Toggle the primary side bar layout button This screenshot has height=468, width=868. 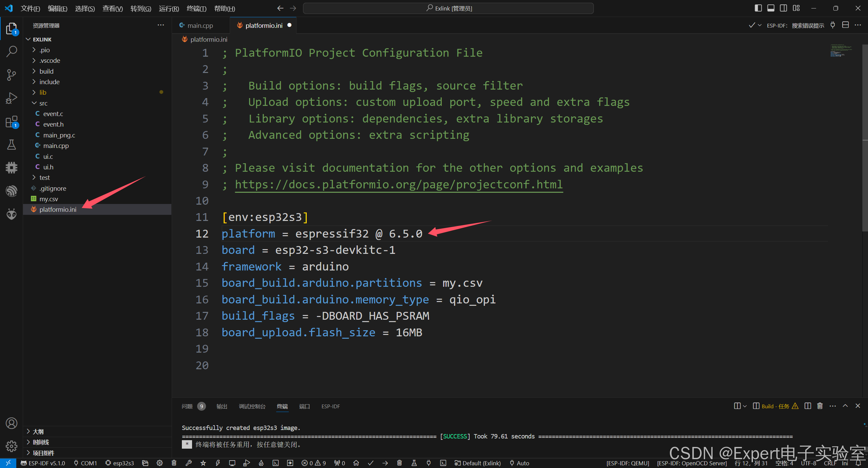(758, 8)
